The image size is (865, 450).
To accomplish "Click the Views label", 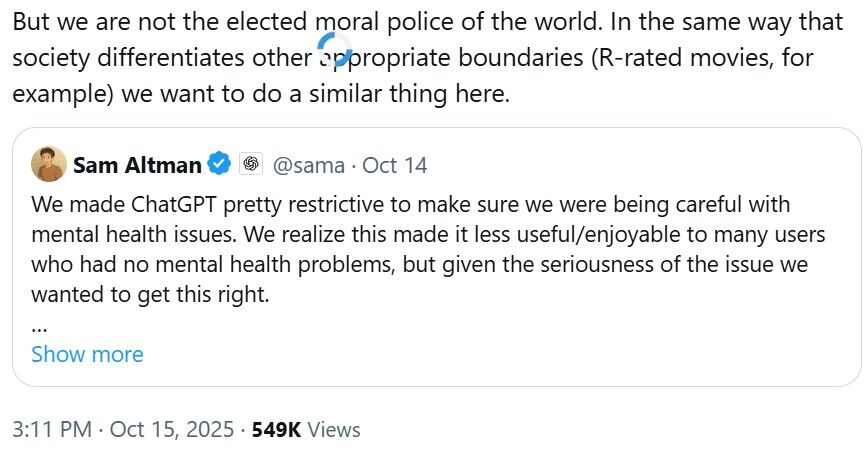I will point(334,430).
